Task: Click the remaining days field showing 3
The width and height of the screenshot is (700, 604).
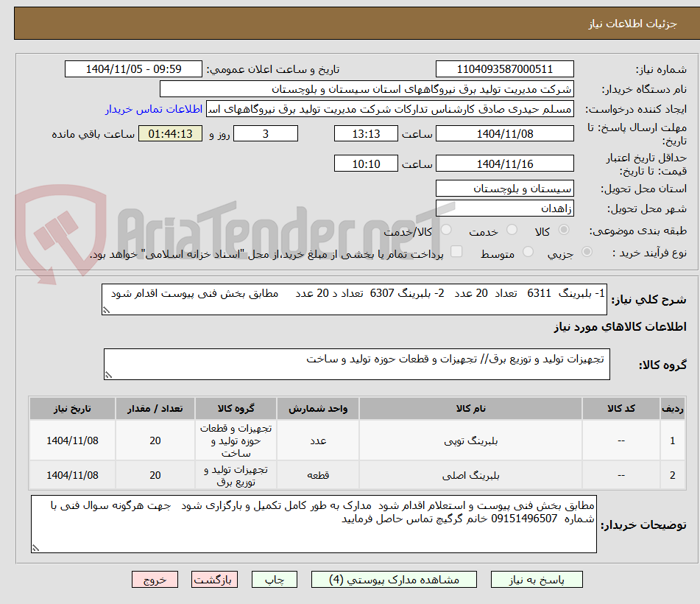Action: pos(266,133)
